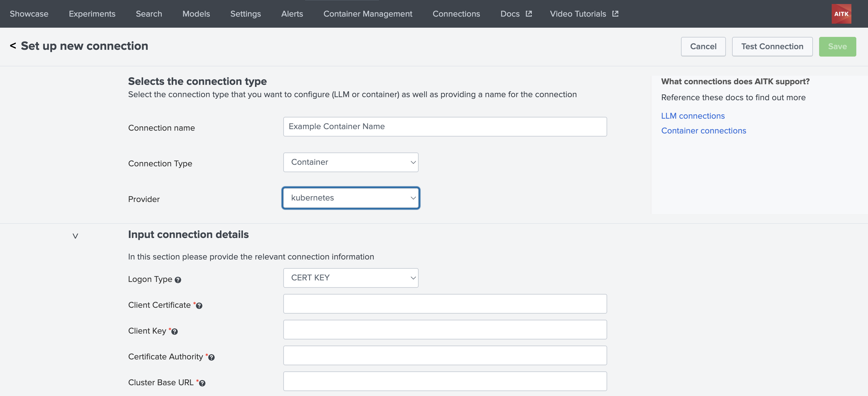Click into the Client Key field
Viewport: 868px width, 396px height.
445,330
